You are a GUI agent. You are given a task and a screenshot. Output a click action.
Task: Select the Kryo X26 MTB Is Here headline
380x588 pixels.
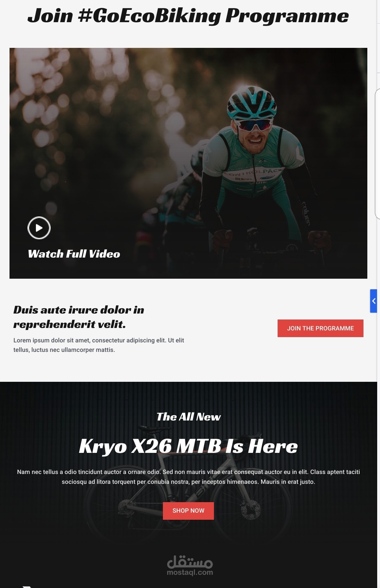coord(188,446)
